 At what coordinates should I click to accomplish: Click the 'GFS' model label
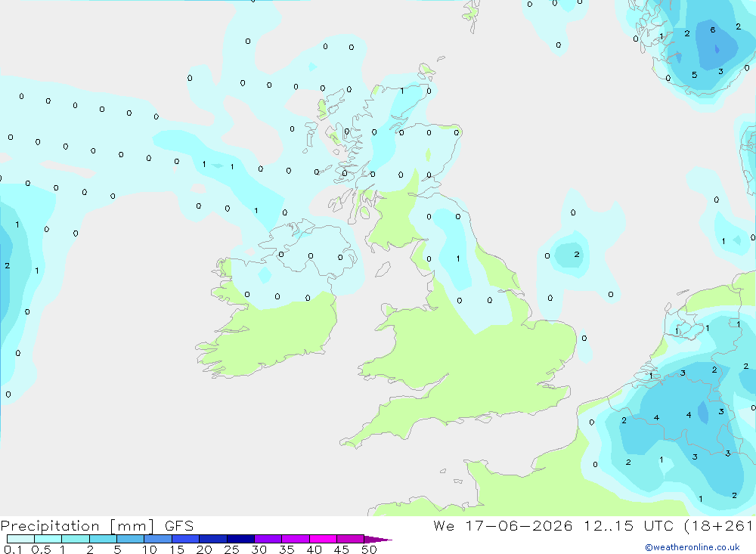[x=179, y=526]
